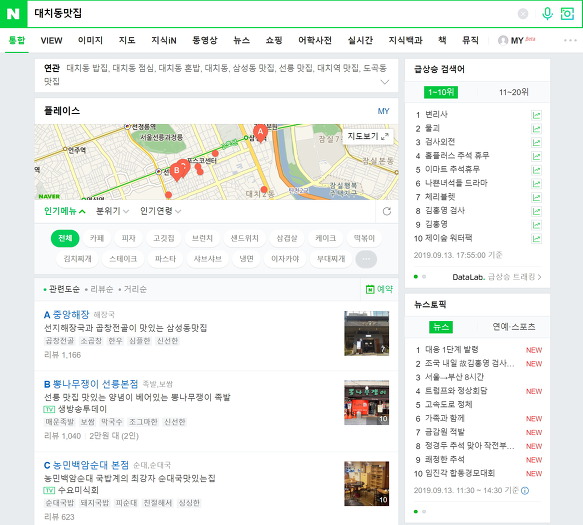Click map marker B
Screen dimensions: 583x525
[x=177, y=172]
